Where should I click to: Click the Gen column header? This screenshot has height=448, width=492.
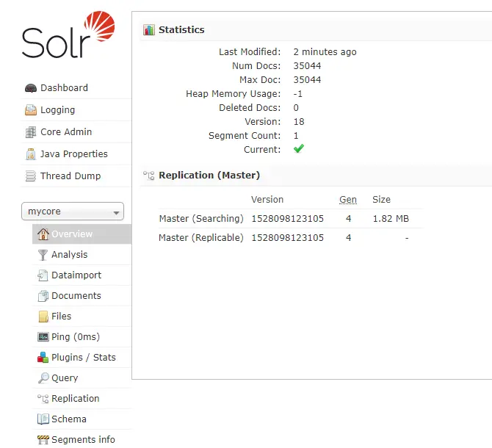[x=348, y=200]
